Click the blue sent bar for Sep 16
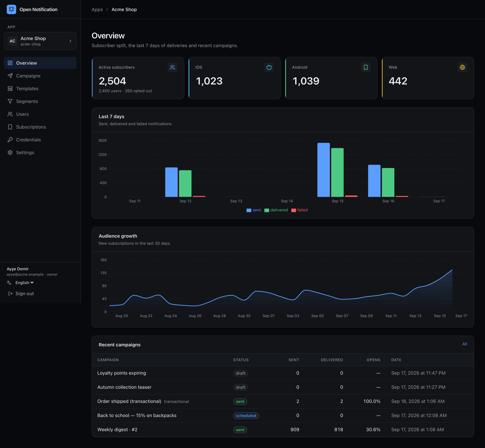485x448 pixels. 374,181
